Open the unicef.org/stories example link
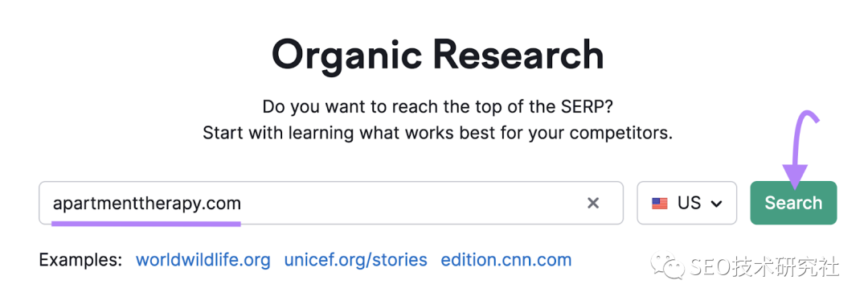The image size is (868, 305). pos(355,260)
